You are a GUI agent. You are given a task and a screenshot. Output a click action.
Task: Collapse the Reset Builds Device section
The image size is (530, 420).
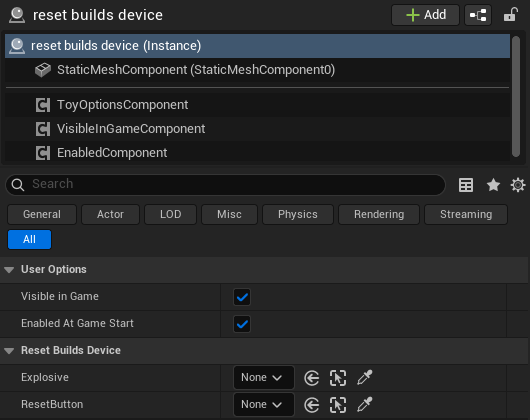click(x=9, y=351)
